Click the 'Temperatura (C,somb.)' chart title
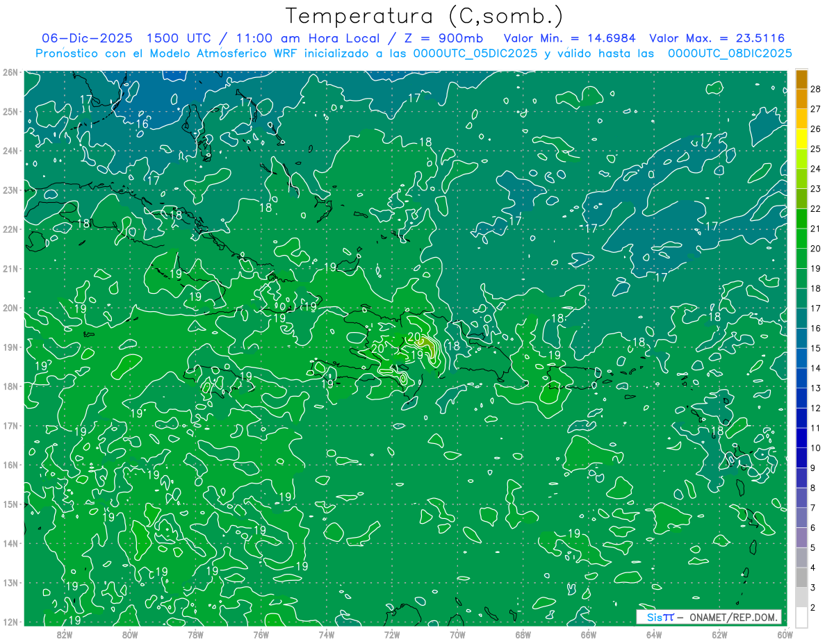 425,16
